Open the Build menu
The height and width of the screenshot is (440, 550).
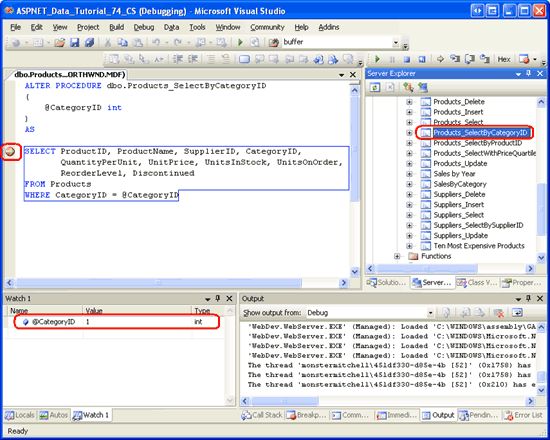116,27
